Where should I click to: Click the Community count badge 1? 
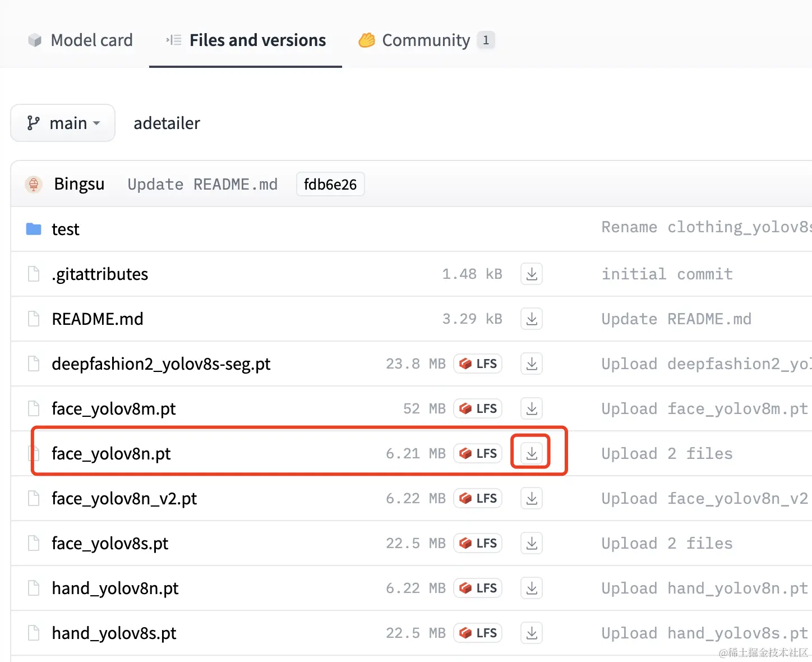coord(486,40)
